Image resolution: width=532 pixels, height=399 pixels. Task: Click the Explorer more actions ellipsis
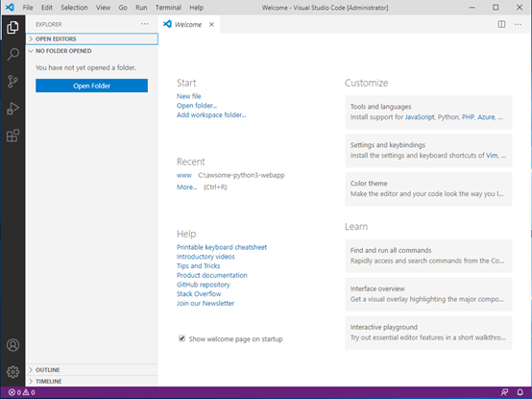(145, 24)
